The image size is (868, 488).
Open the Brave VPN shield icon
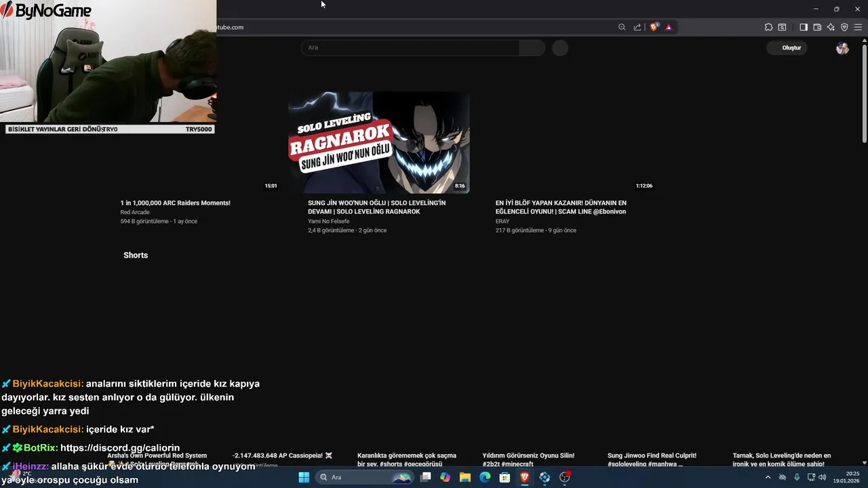click(x=844, y=27)
